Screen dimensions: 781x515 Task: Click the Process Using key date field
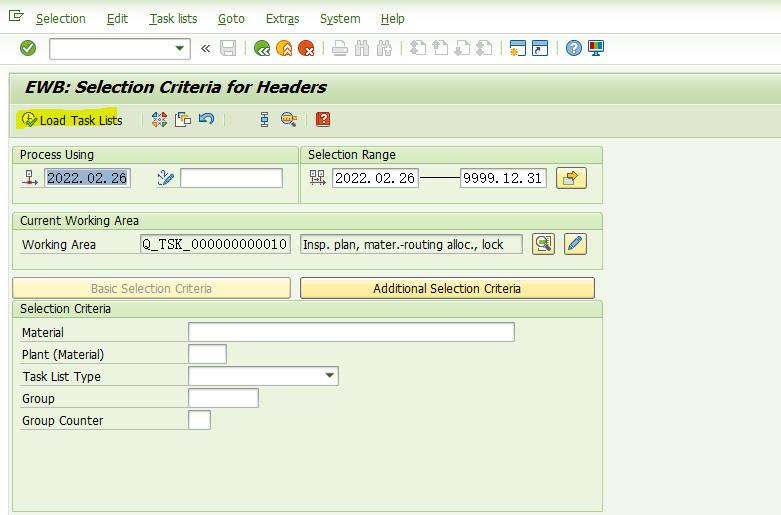coord(87,178)
